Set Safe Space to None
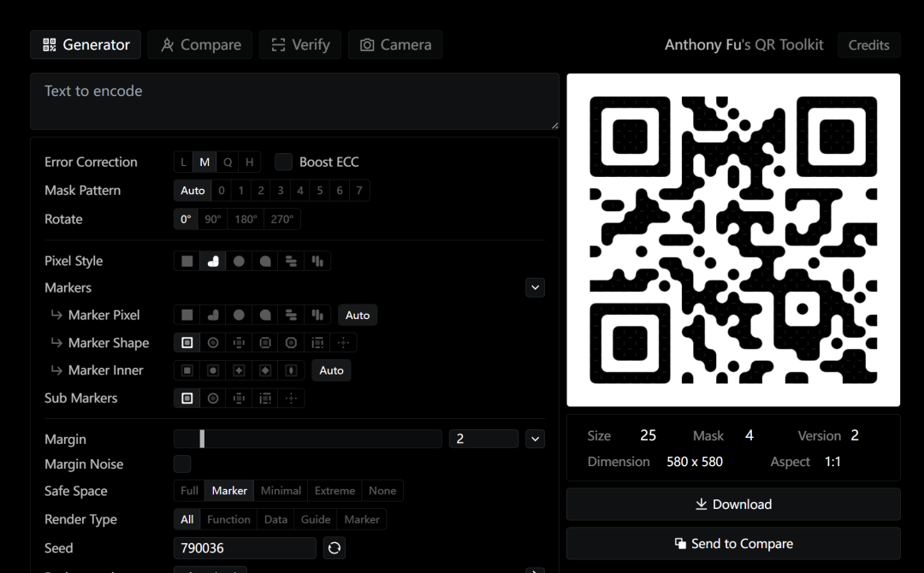924x573 pixels. [382, 491]
